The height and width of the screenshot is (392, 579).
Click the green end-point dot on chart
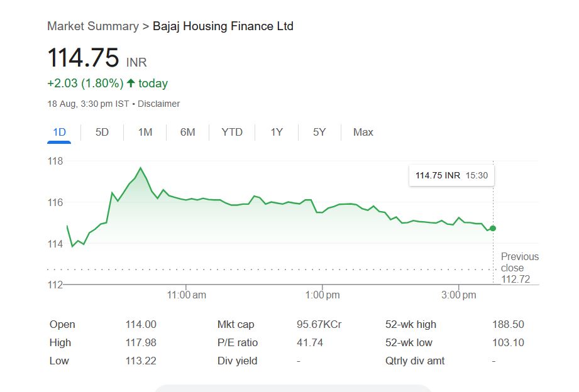(x=492, y=228)
